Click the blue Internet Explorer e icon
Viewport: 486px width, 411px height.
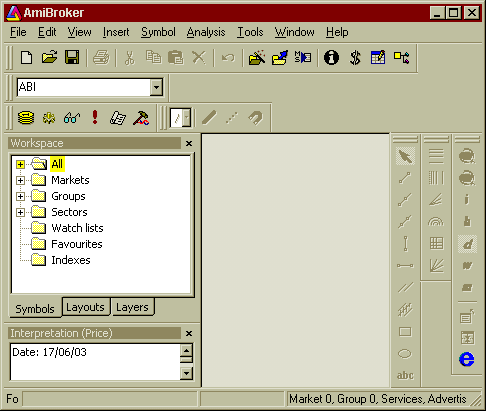(x=467, y=359)
